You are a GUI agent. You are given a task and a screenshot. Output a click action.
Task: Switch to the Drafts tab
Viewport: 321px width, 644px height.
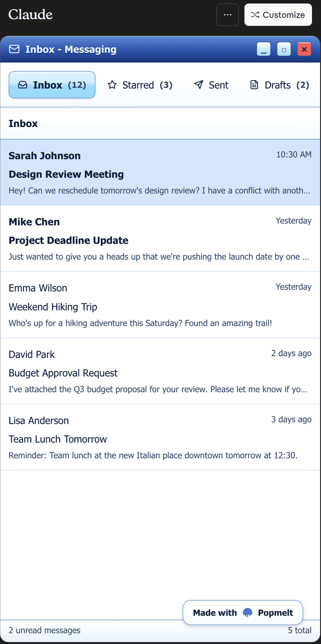[x=279, y=85]
